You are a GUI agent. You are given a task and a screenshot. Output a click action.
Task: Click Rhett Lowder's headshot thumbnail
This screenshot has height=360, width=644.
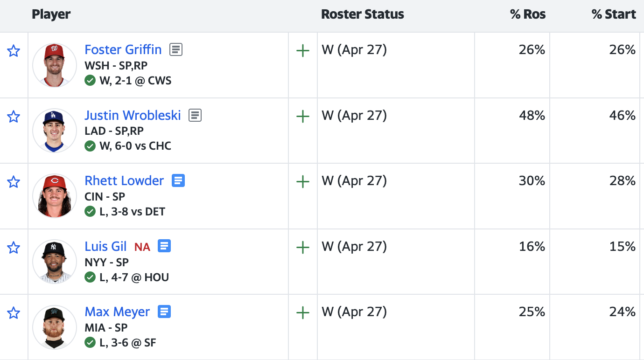[x=55, y=196]
